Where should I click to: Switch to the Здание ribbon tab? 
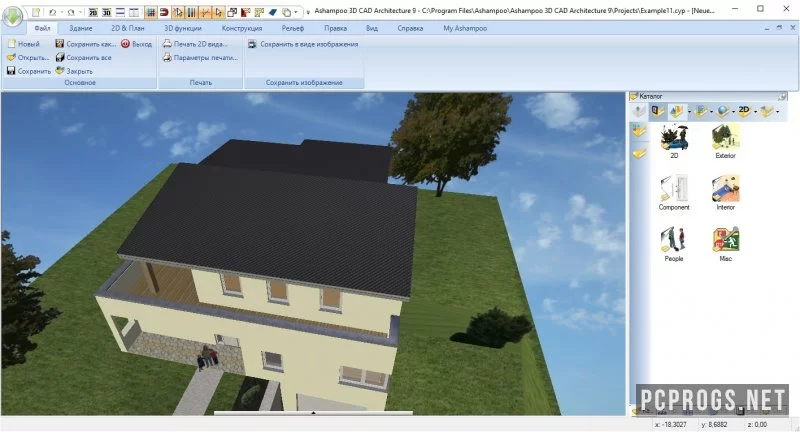(x=81, y=28)
